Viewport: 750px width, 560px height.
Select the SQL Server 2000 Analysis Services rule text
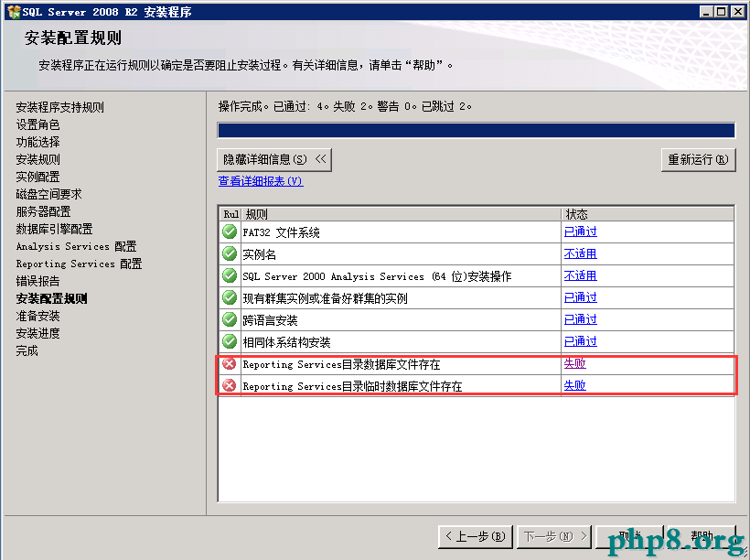[x=377, y=276]
